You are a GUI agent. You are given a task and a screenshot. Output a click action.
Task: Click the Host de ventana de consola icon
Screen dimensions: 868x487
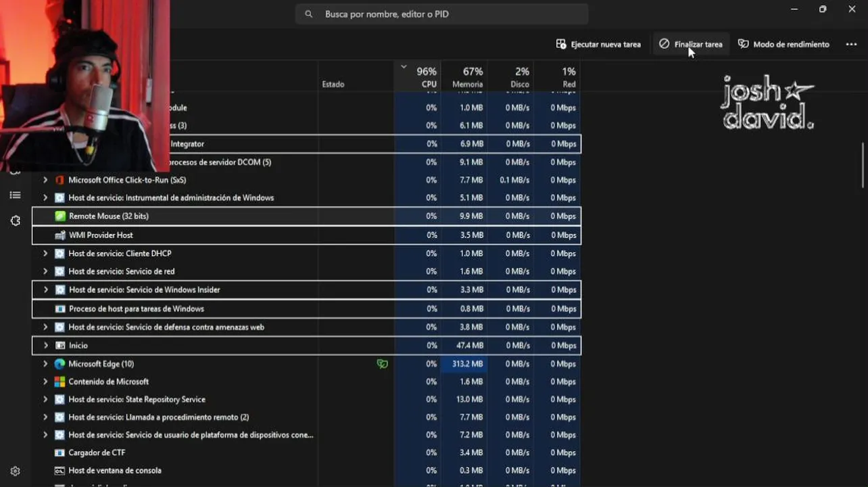59,471
